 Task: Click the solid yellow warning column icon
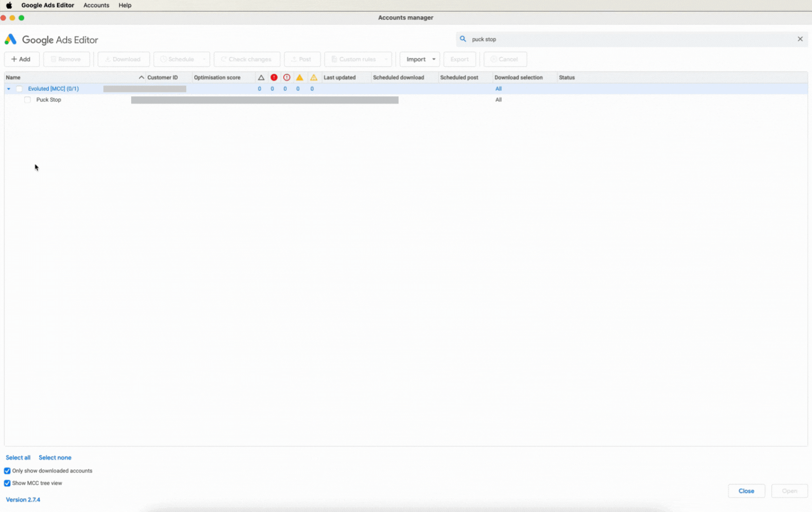[299, 77]
